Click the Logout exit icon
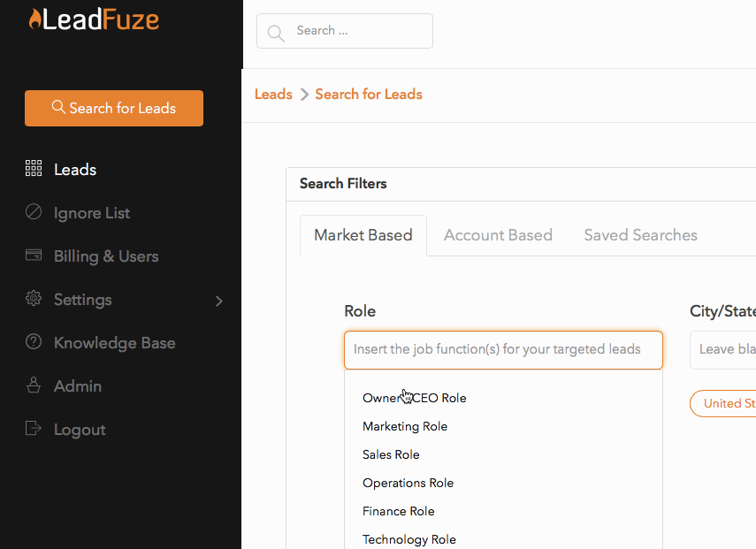The image size is (756, 549). tap(34, 428)
